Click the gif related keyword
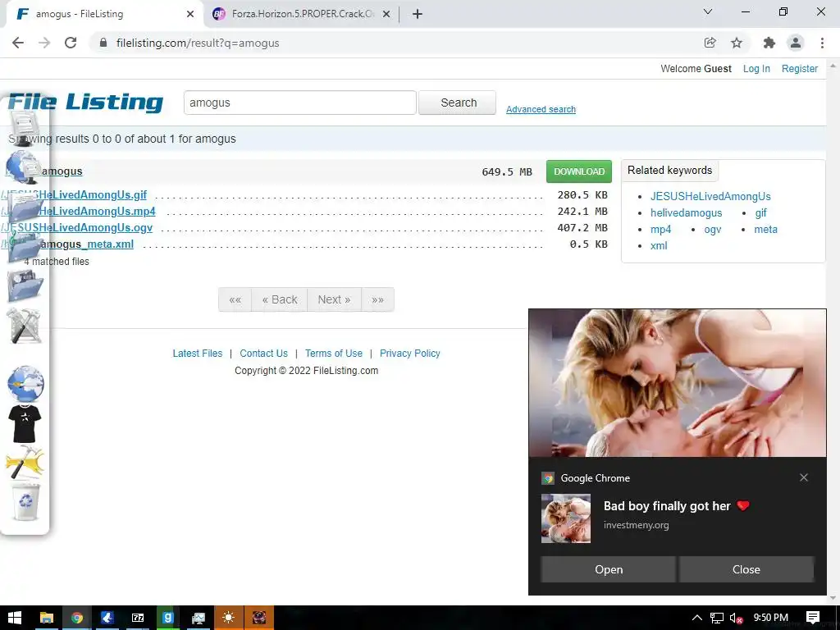This screenshot has height=630, width=840. [x=760, y=212]
